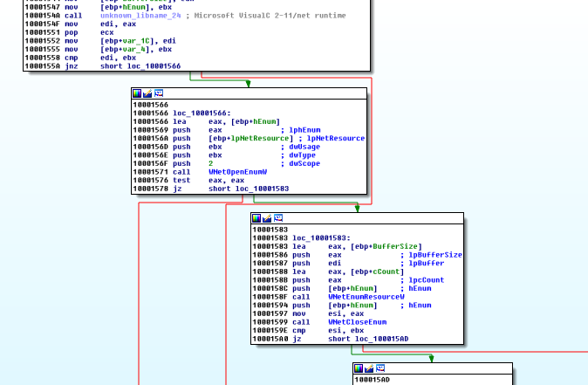The image size is (588, 385).
Task: Click the color icon on the loc_10001566 node
Action: click(x=136, y=93)
